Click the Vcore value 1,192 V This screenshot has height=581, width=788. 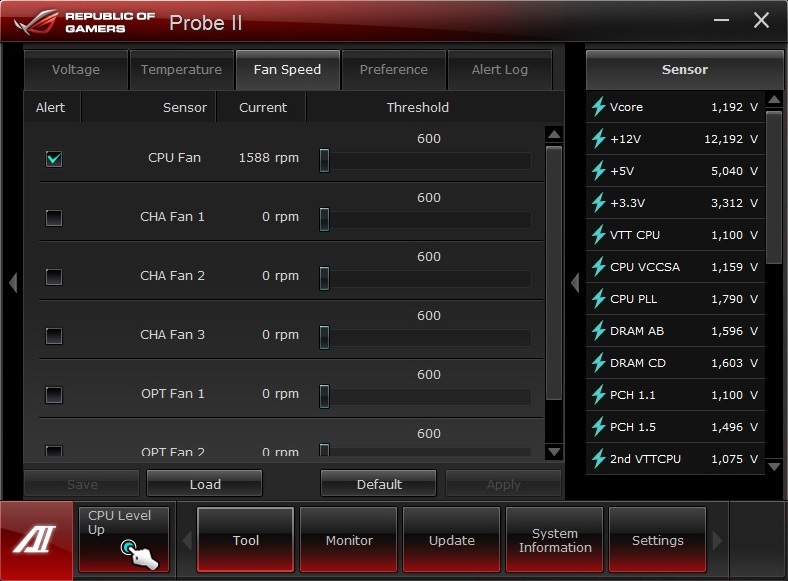[734, 107]
